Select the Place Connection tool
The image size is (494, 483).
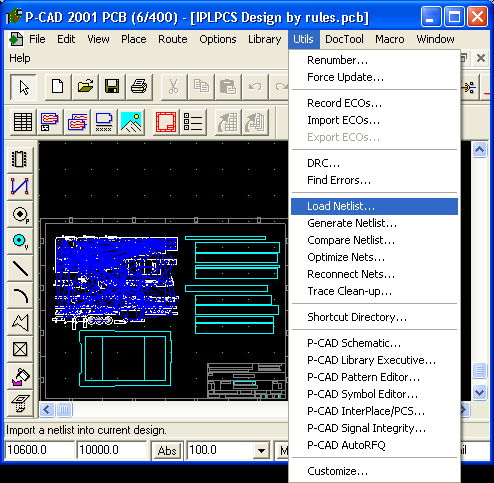coord(20,186)
